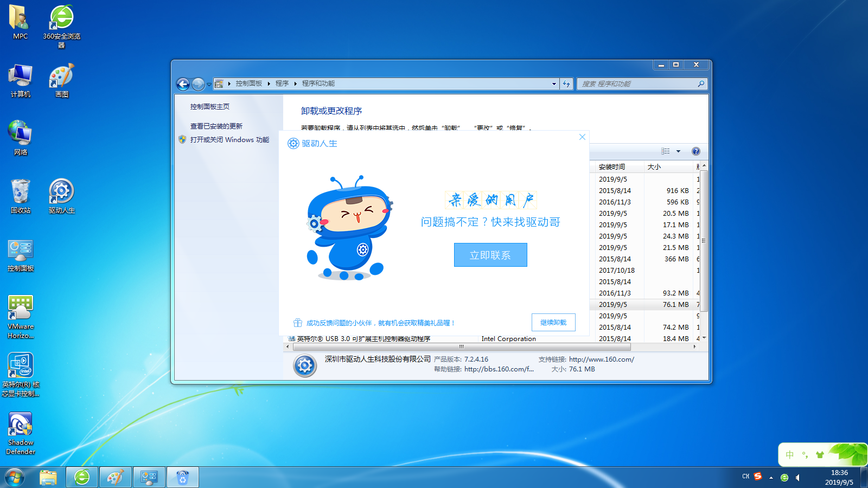Open the MPC folder icon on desktop

pos(20,22)
